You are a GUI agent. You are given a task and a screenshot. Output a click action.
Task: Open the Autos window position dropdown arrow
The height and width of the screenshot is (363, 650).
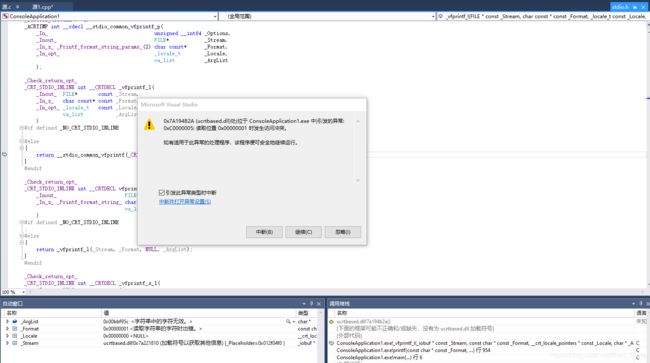click(x=304, y=304)
